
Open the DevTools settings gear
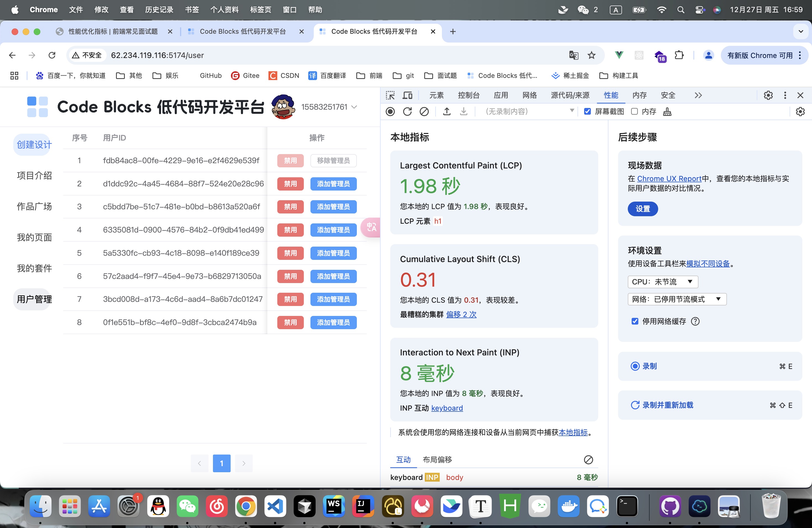pyautogui.click(x=768, y=95)
